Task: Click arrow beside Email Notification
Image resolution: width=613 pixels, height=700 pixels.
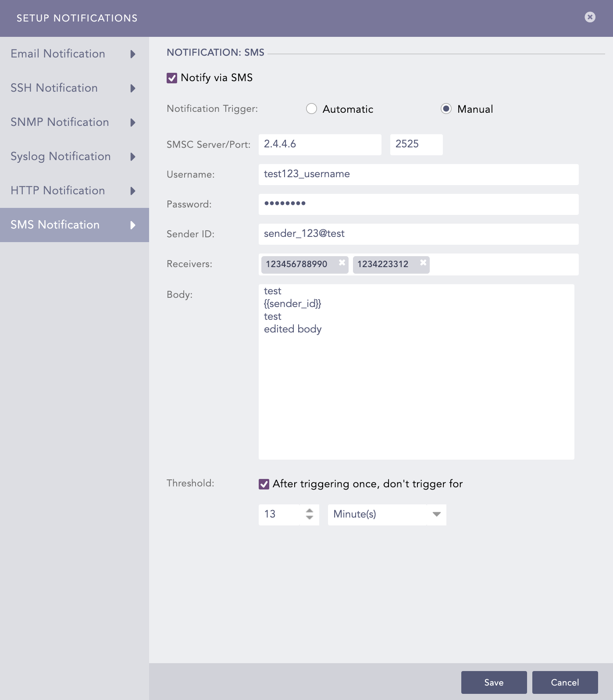Action: coord(133,54)
